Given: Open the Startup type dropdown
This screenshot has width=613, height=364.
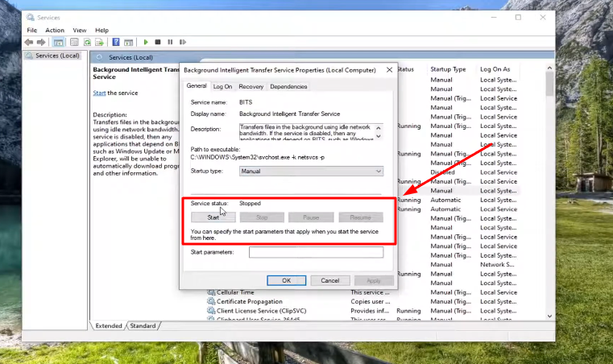Looking at the screenshot, I should (x=311, y=172).
